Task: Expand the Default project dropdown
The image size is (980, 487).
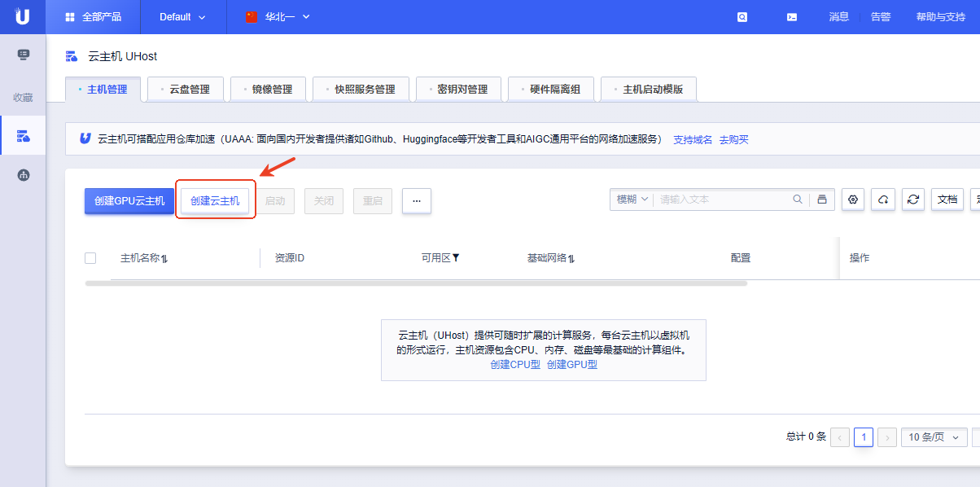Action: (x=182, y=16)
